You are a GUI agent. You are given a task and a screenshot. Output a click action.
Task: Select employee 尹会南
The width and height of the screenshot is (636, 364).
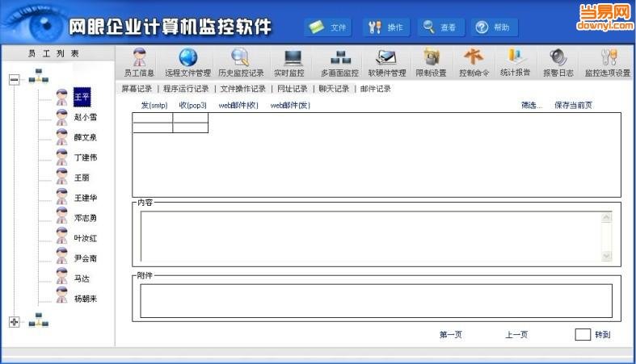[x=86, y=258]
